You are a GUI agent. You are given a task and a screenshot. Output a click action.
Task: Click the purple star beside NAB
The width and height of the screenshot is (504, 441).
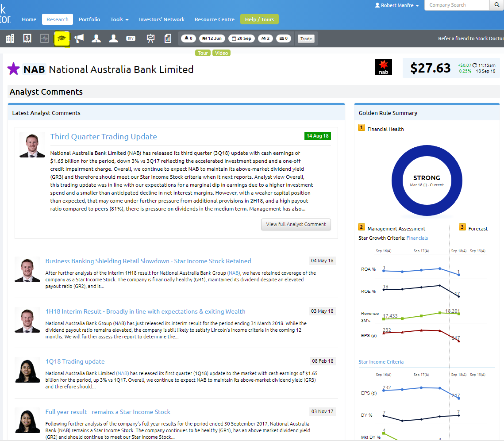(x=14, y=69)
